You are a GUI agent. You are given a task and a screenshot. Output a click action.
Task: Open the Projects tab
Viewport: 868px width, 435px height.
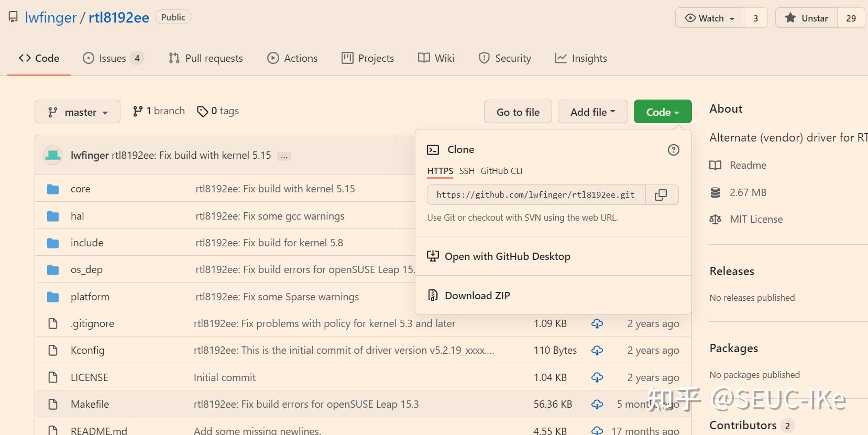click(x=368, y=58)
